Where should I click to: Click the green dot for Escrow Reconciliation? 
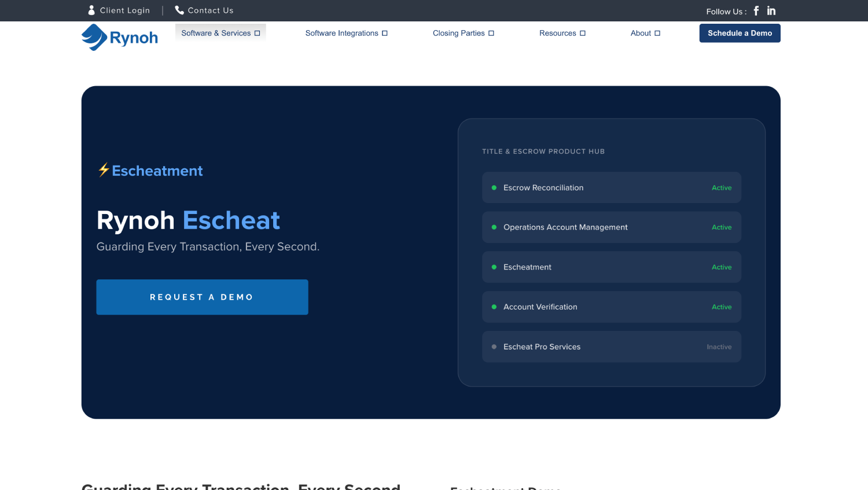[x=494, y=187]
